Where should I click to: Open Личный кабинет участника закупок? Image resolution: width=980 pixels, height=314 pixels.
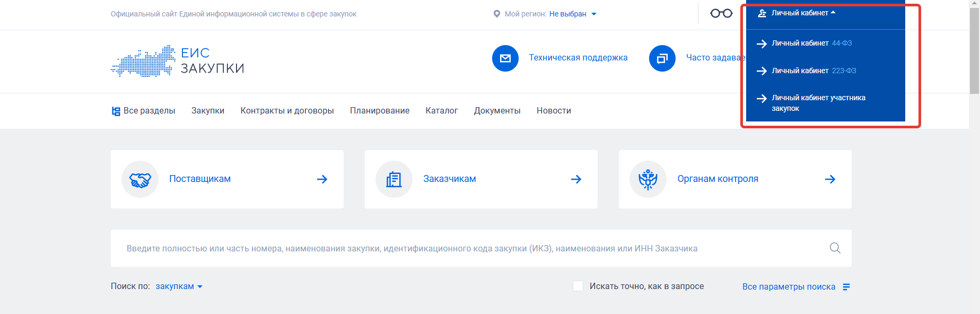818,103
